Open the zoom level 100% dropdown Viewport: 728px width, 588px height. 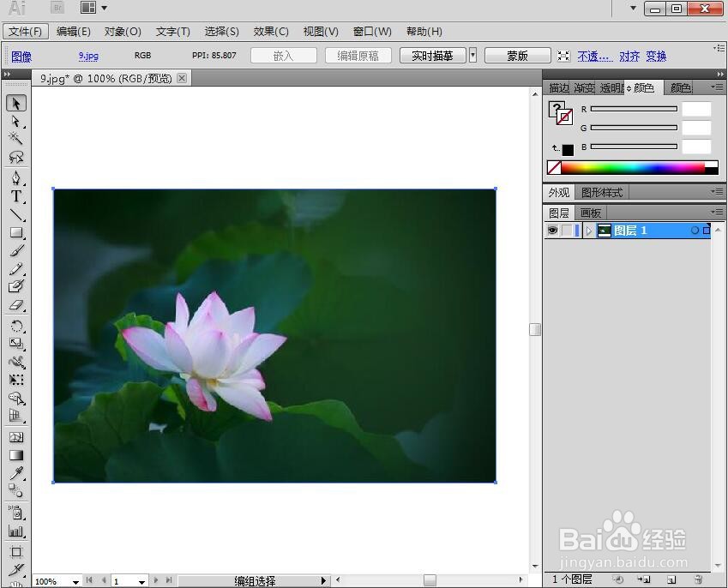tap(75, 581)
